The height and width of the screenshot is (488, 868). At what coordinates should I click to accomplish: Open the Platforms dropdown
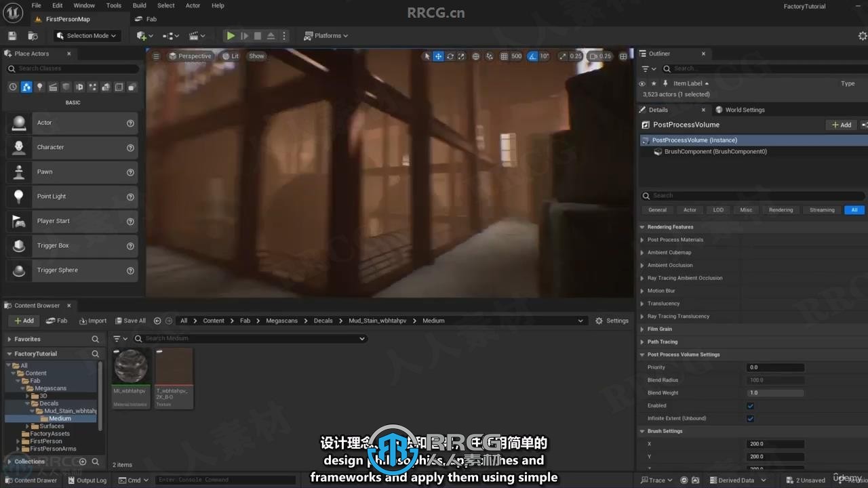point(326,36)
